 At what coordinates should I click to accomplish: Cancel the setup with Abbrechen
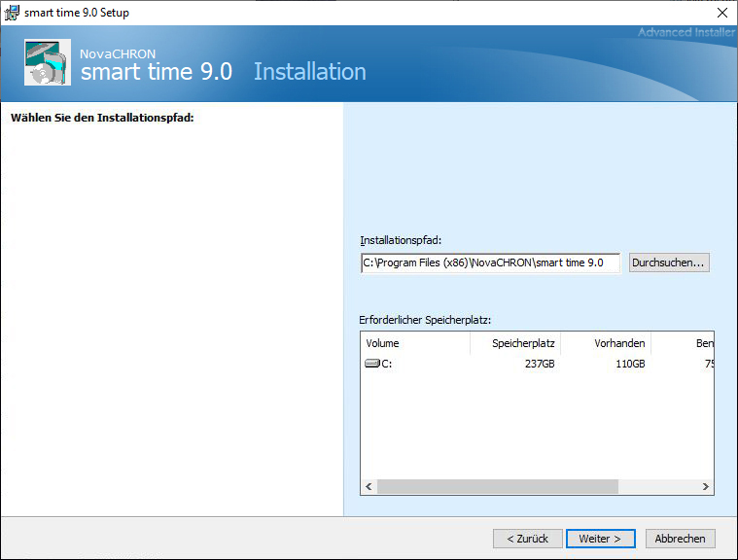click(681, 538)
